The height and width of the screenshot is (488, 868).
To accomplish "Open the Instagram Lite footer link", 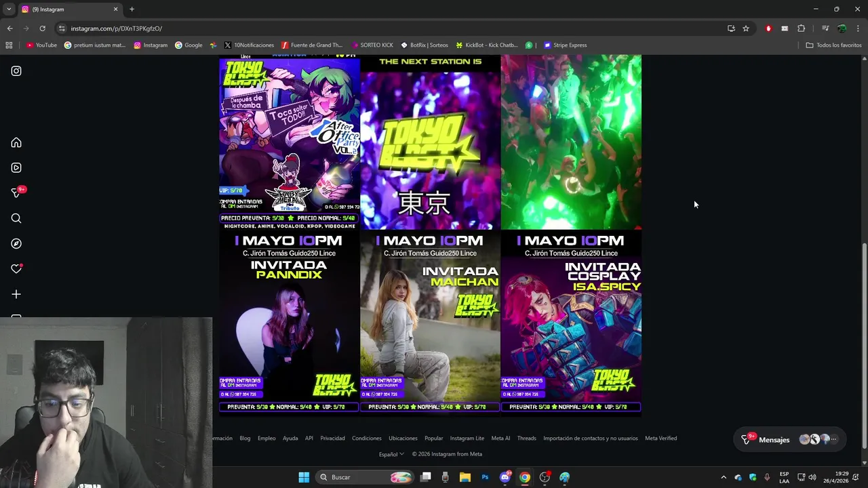I will point(467,439).
